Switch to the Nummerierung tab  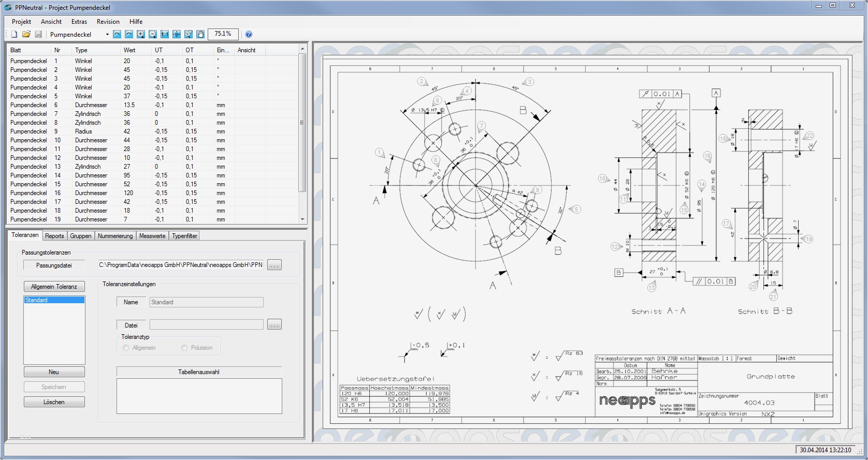pos(115,236)
